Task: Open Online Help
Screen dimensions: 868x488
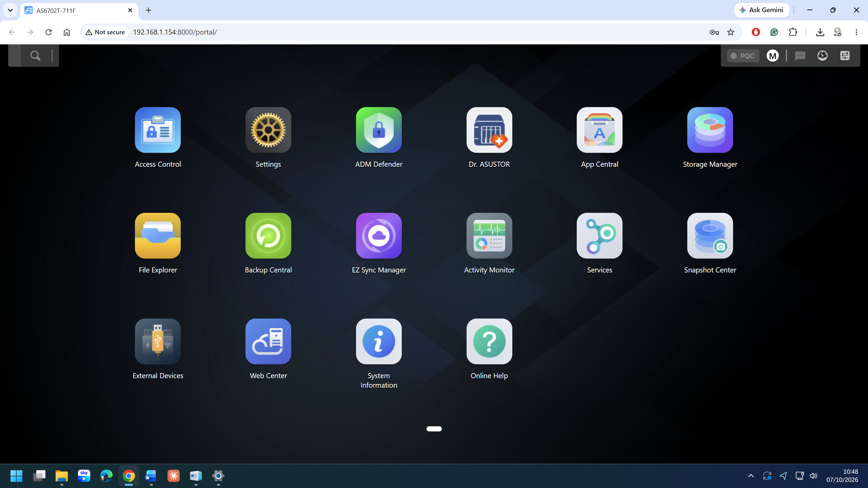Action: (x=489, y=341)
